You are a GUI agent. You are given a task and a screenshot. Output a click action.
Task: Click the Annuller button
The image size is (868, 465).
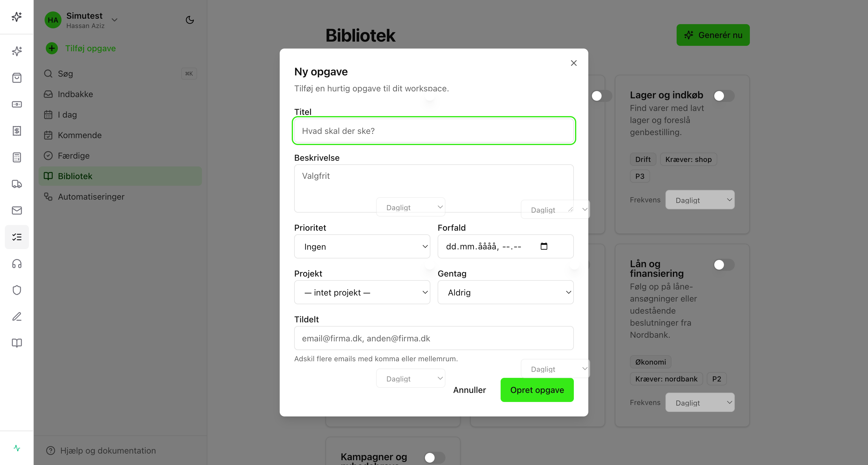click(x=469, y=390)
